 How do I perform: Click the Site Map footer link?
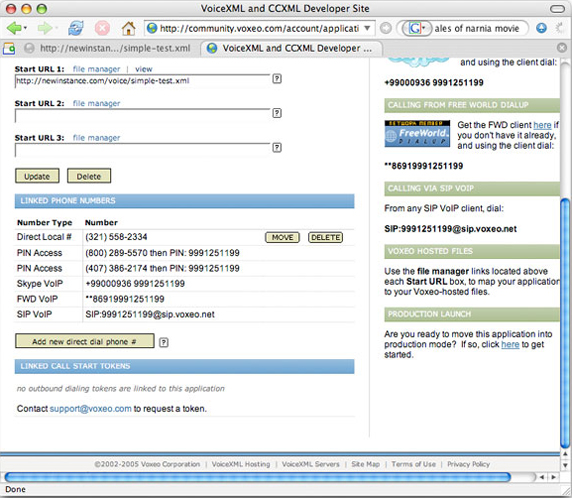[x=366, y=464]
